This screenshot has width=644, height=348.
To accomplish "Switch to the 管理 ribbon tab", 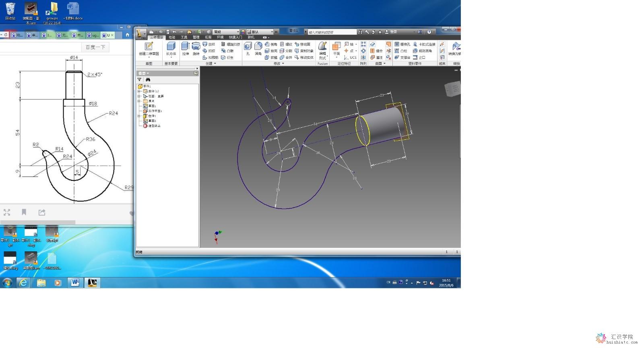I will click(196, 37).
